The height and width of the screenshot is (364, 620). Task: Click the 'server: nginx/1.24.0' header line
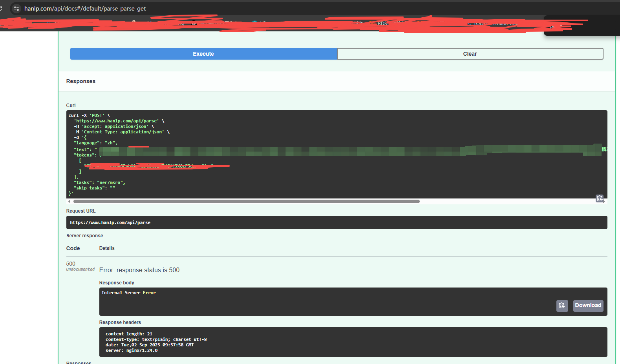point(132,350)
